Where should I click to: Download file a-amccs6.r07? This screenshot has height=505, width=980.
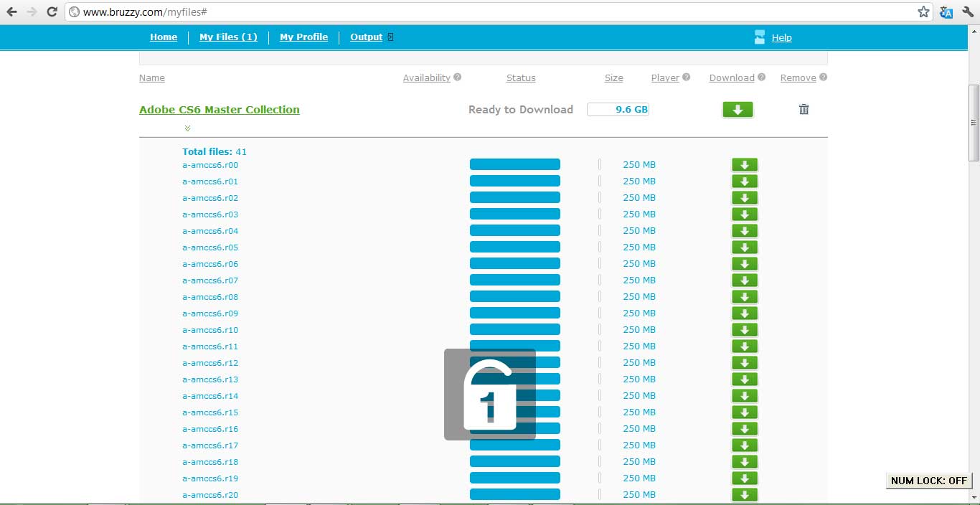pyautogui.click(x=745, y=280)
